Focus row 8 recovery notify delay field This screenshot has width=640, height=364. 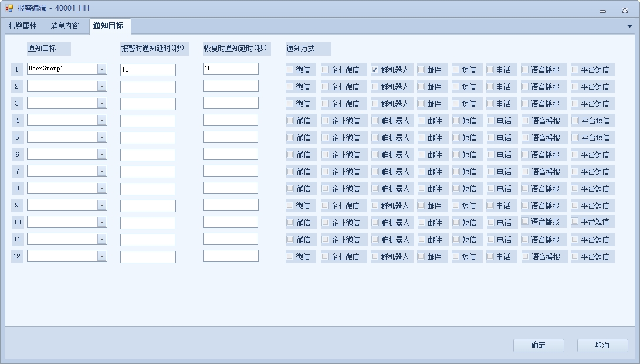(231, 188)
